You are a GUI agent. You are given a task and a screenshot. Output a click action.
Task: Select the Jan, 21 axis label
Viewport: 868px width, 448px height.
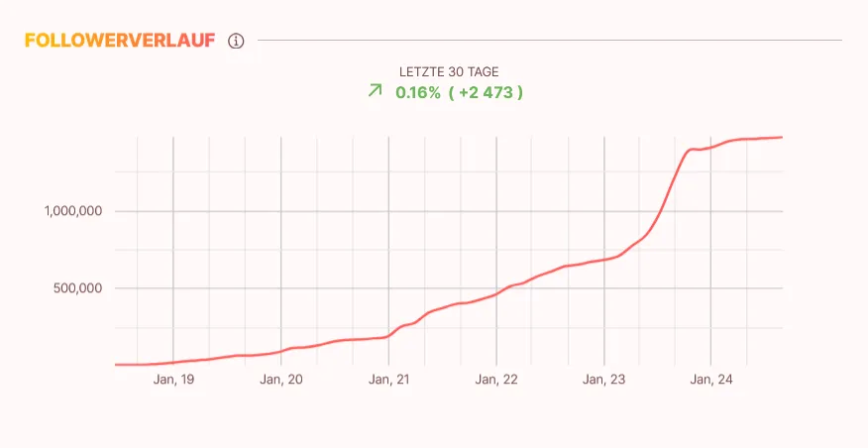click(x=388, y=380)
